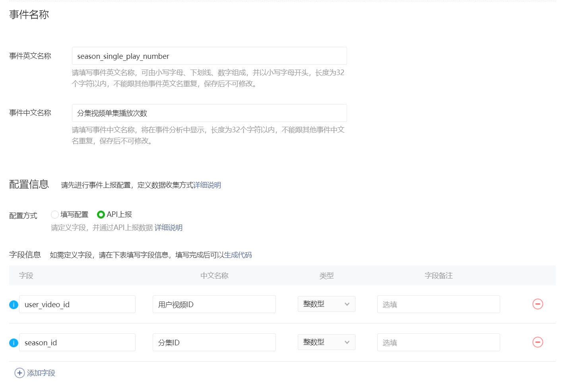Click remark input for season_id row
Image resolution: width=588 pixels, height=389 pixels.
[439, 343]
